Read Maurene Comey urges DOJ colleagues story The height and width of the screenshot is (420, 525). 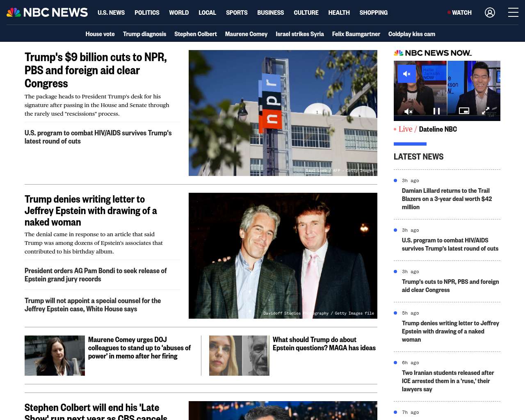[139, 348]
